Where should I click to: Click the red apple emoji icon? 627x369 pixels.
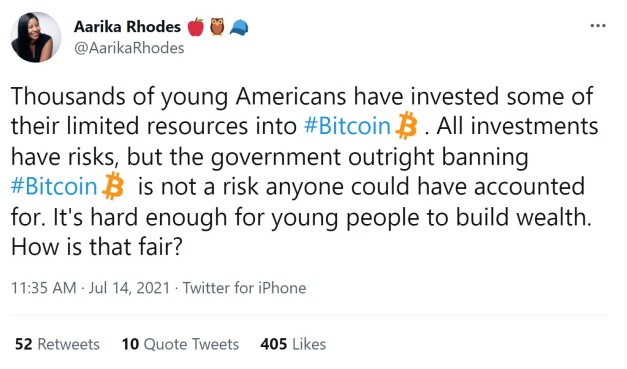tap(196, 27)
